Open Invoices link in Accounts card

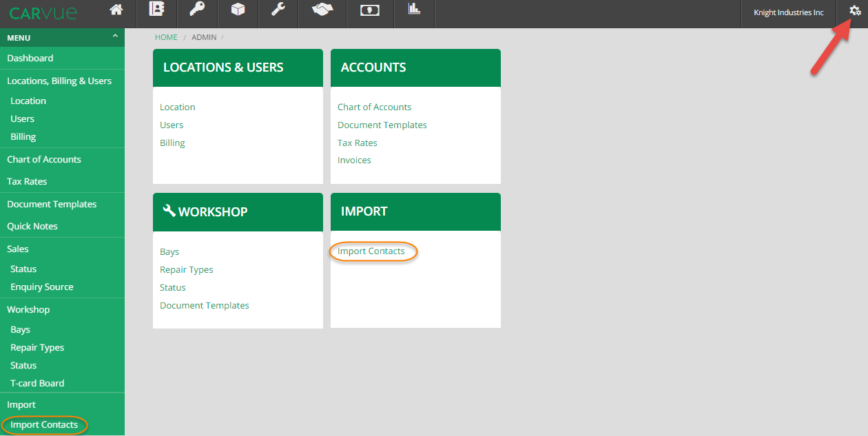(x=354, y=160)
